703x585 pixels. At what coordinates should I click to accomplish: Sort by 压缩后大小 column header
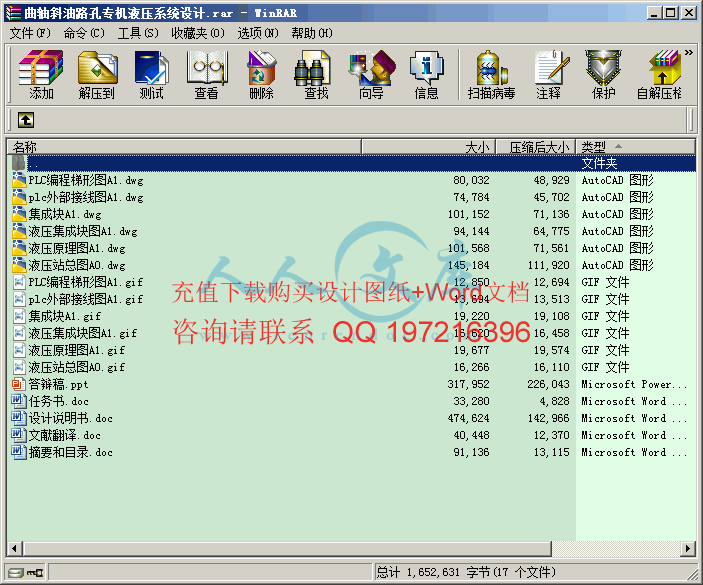(535, 147)
